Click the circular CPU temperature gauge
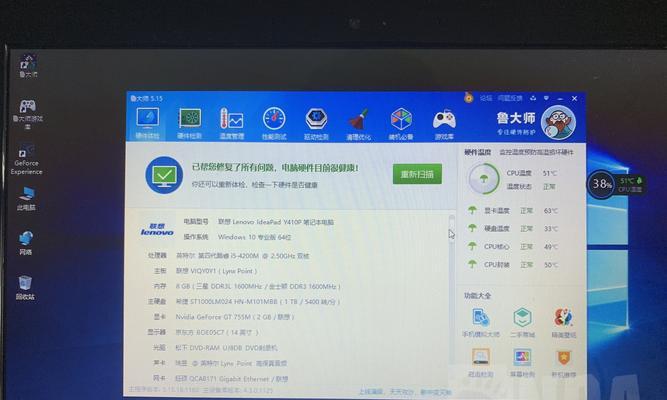The image size is (667, 400). click(484, 179)
